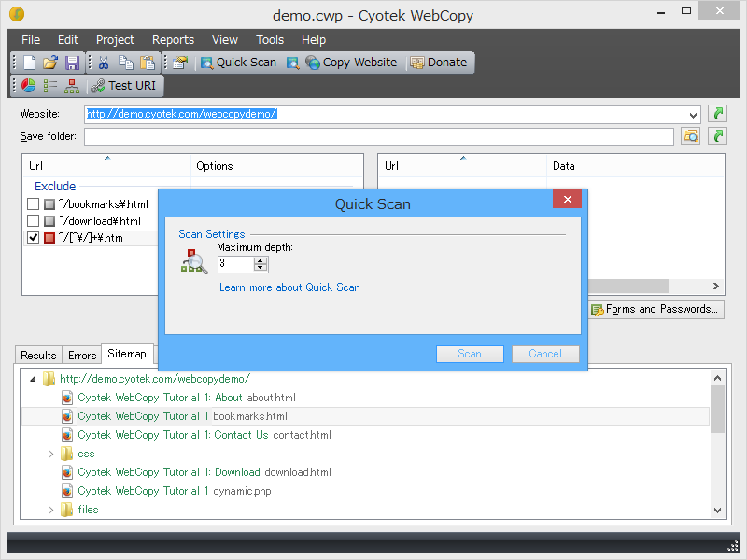The image size is (747, 560).
Task: Increase Maximum depth with up spinner
Action: (x=261, y=260)
